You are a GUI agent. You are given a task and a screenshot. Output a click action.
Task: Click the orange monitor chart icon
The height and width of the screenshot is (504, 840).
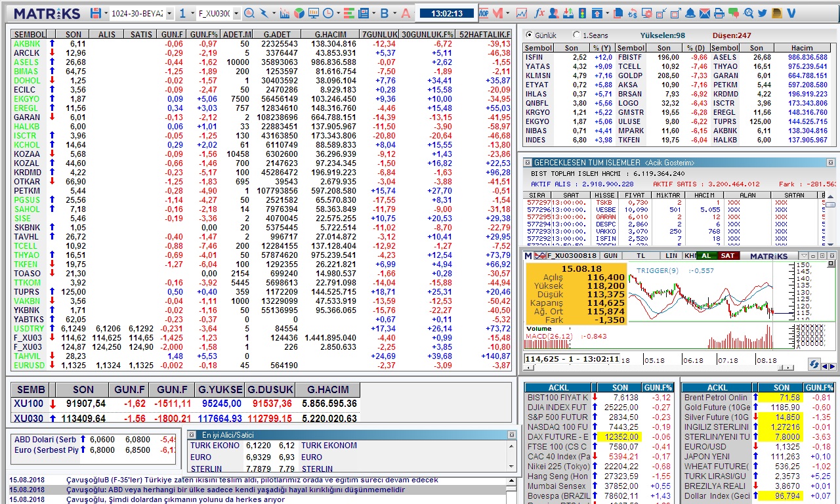(x=313, y=13)
